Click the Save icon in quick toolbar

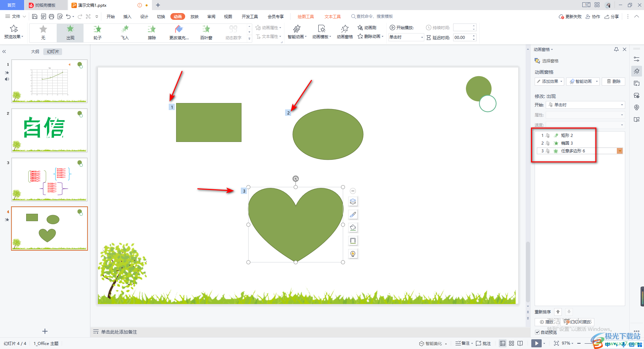click(35, 16)
